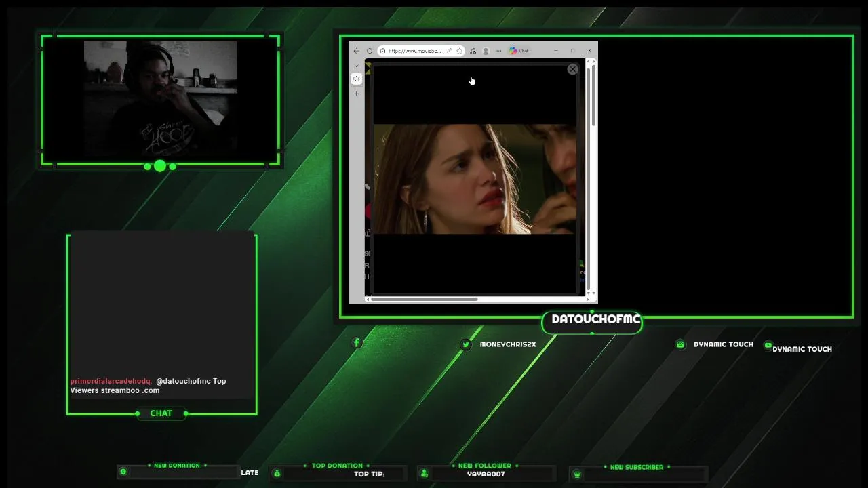
Task: Click the NEW DONATION label
Action: [x=177, y=466]
